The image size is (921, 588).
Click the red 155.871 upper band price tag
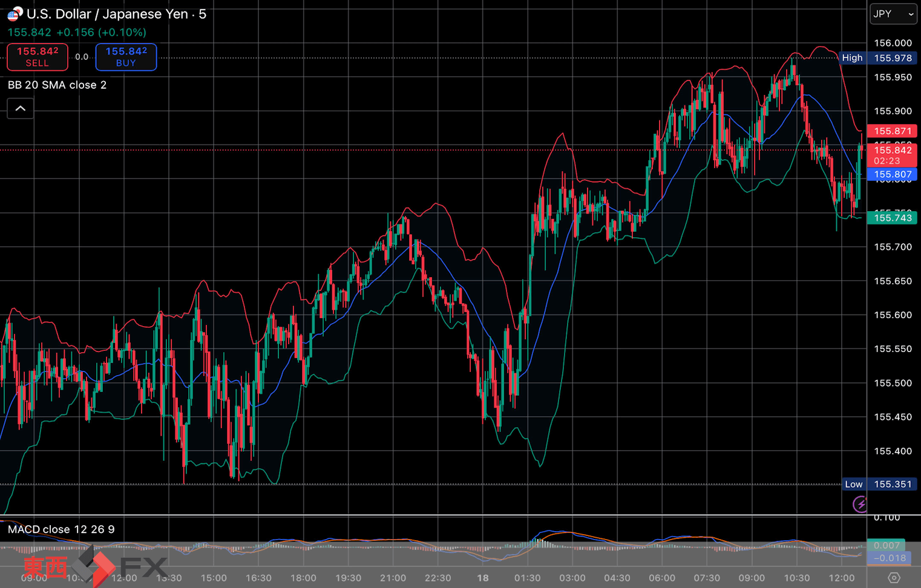[892, 131]
